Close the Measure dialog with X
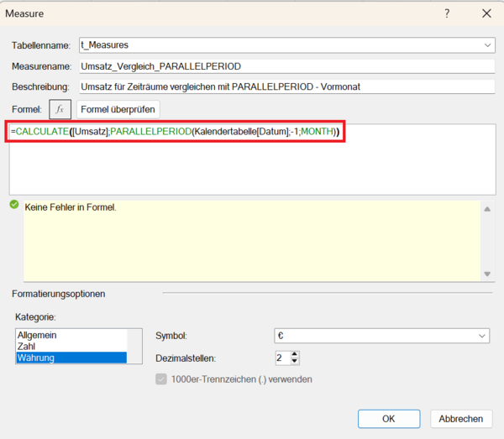The image size is (504, 439). 486,13
